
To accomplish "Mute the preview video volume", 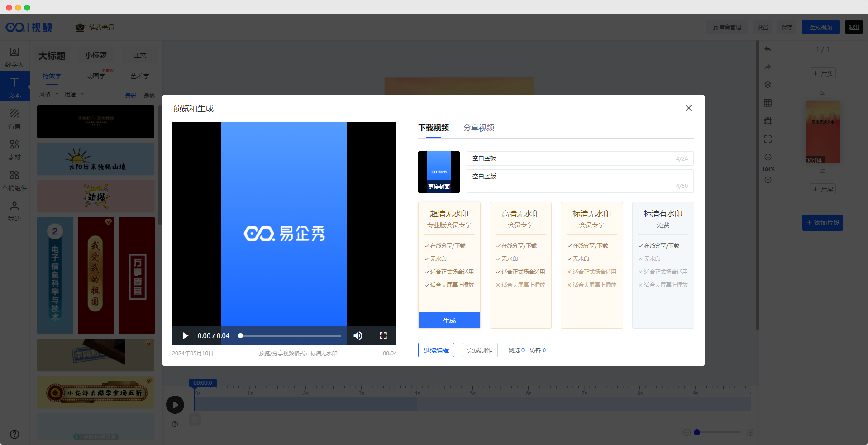I will coord(358,336).
